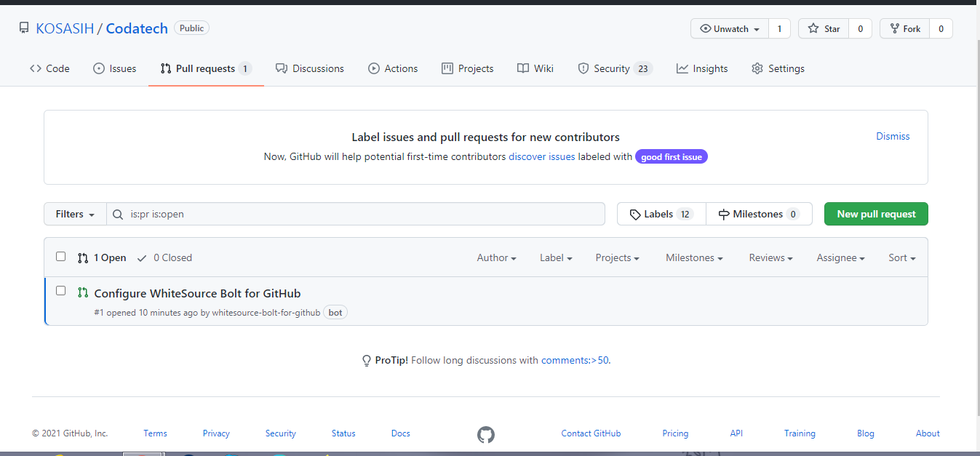Show 0 Closed pull requests
Image resolution: width=980 pixels, height=456 pixels.
[164, 257]
